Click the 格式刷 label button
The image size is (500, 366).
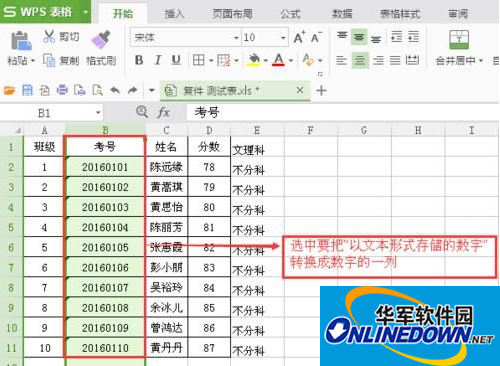[101, 61]
